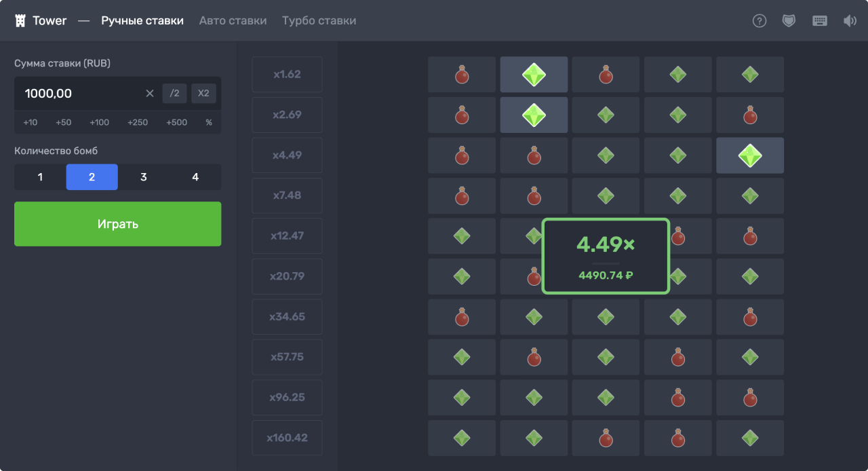Image resolution: width=868 pixels, height=471 pixels.
Task: Select 1 bomb option
Action: pos(40,177)
